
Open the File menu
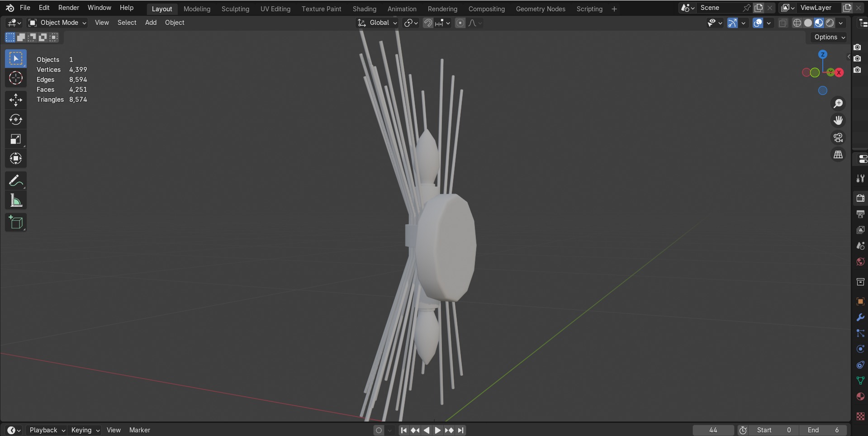pyautogui.click(x=25, y=8)
